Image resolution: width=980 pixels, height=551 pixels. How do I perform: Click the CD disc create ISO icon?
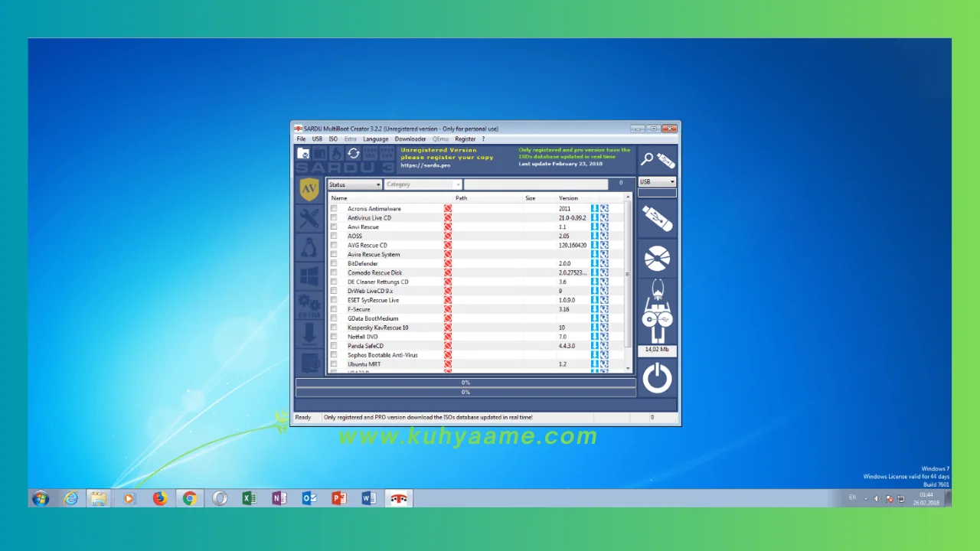pyautogui.click(x=657, y=259)
